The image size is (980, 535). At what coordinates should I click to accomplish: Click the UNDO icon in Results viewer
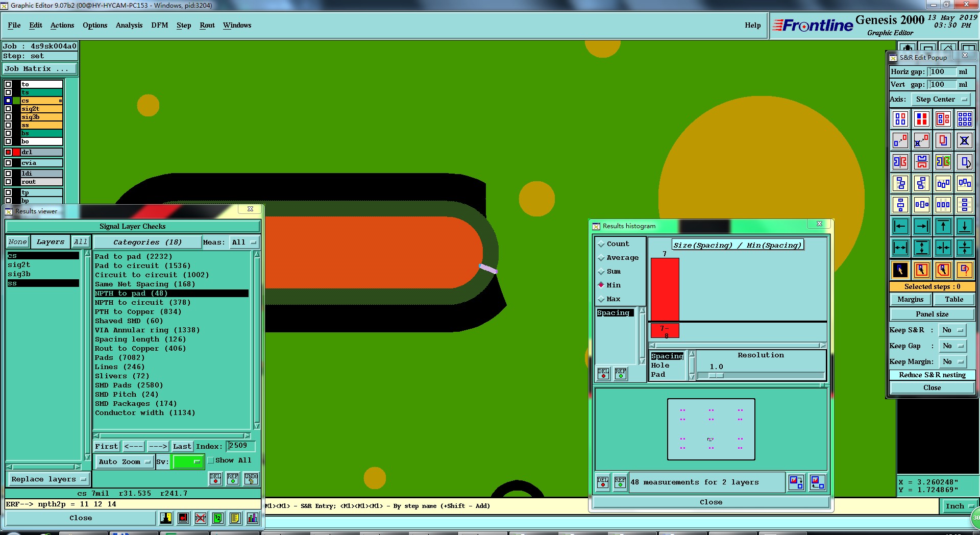coord(251,479)
